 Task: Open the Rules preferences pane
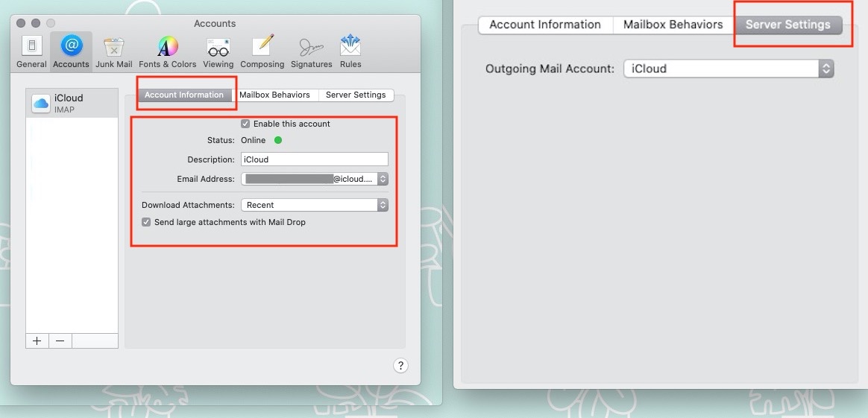pos(350,51)
